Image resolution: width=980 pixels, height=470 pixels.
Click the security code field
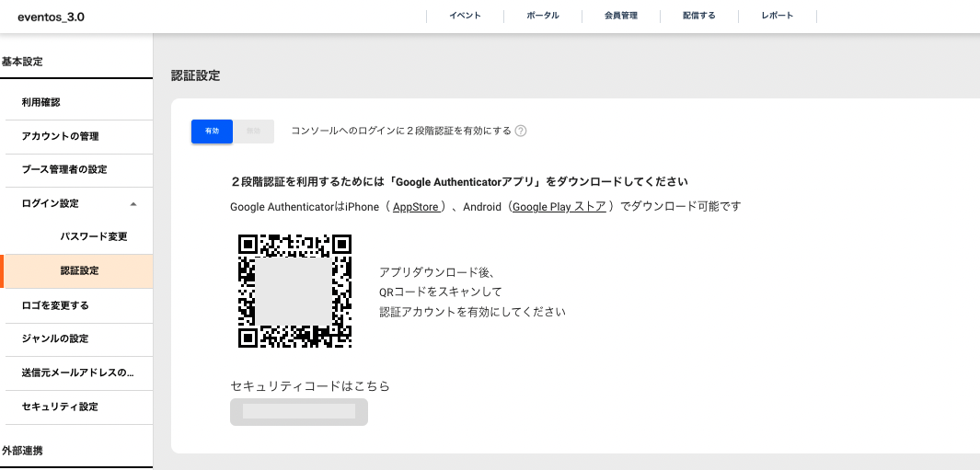click(x=299, y=412)
